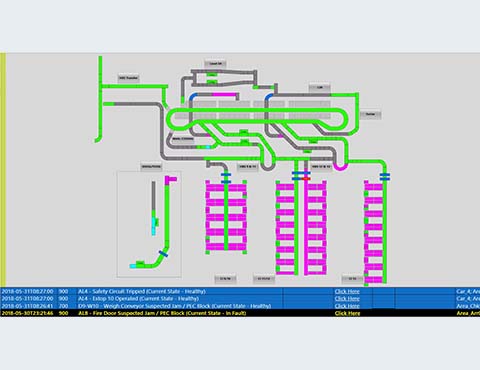Click the cyan end segment of inset curved conveyor
This screenshot has height=370, width=480.
coord(133,266)
